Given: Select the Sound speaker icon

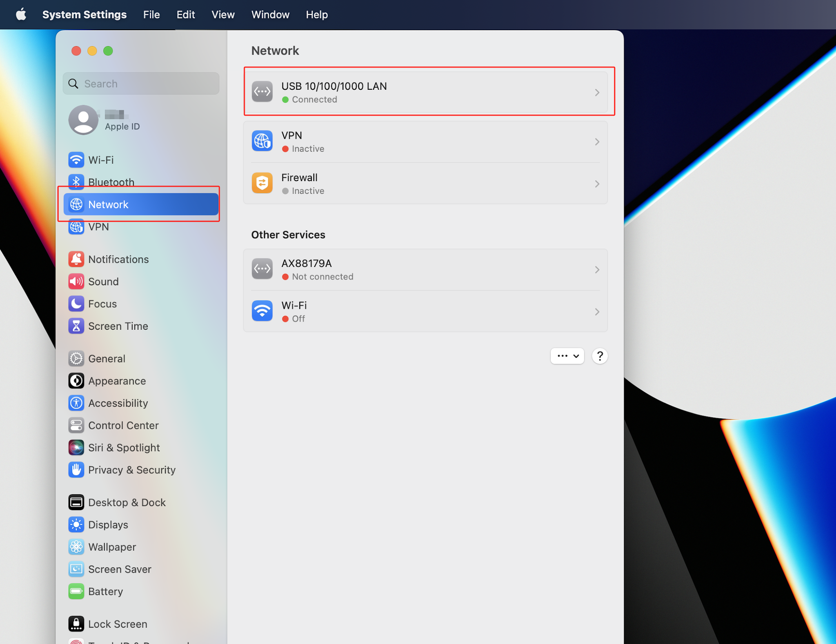Looking at the screenshot, I should [76, 282].
